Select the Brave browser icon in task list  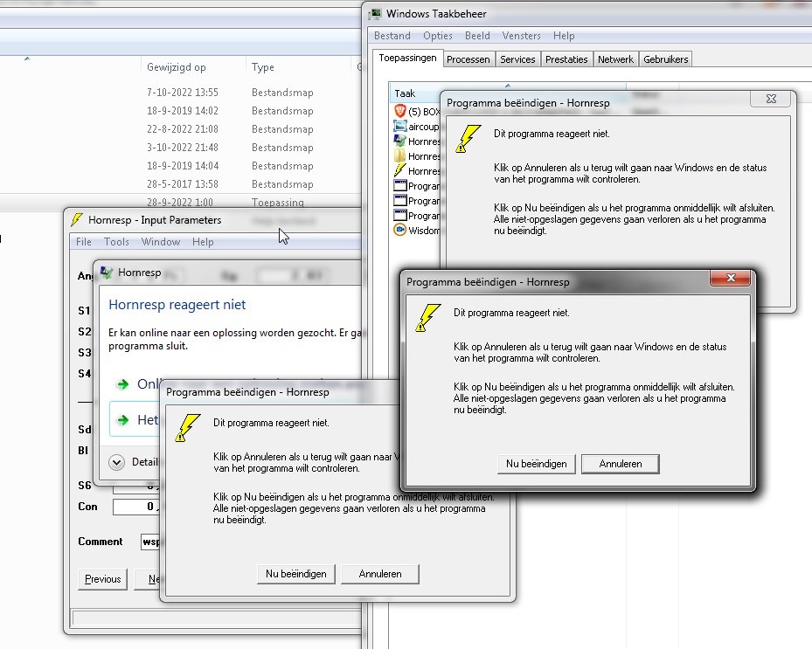[399, 111]
